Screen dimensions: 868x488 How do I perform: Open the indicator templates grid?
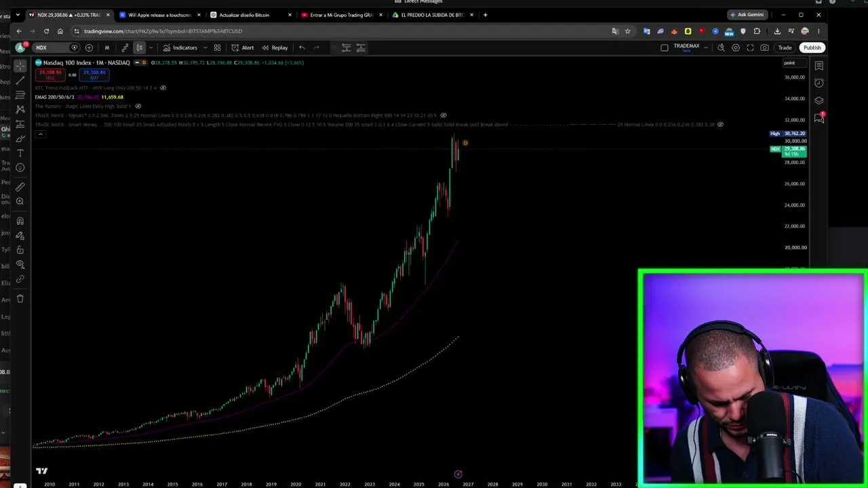pos(217,47)
